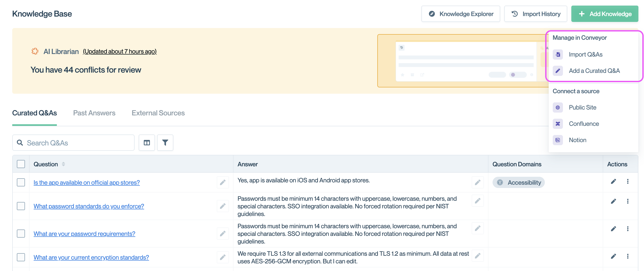Image resolution: width=644 pixels, height=271 pixels.
Task: Click Actions pencil for 'password requirements' row
Action: tap(614, 229)
